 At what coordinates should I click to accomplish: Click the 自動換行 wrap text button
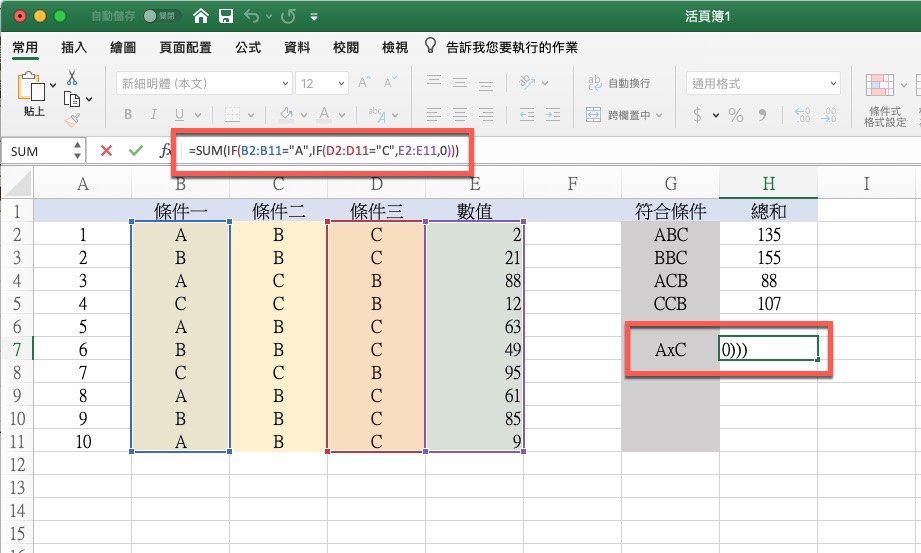point(619,83)
